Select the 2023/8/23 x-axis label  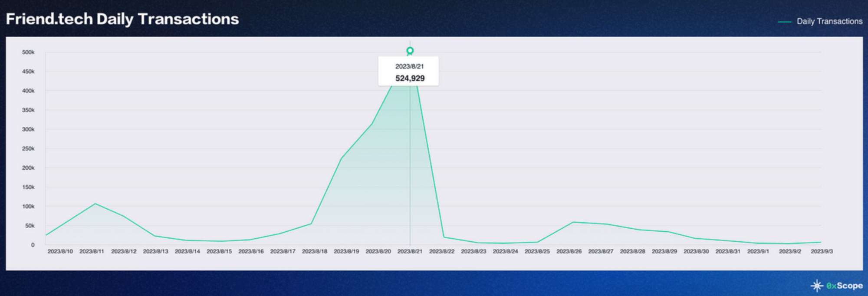coord(473,251)
